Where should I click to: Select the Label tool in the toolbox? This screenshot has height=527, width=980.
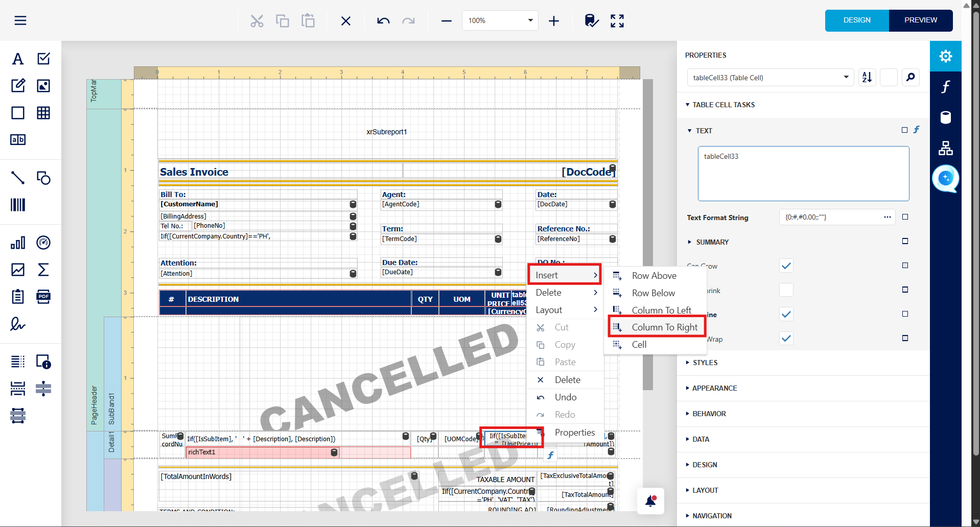(x=18, y=59)
